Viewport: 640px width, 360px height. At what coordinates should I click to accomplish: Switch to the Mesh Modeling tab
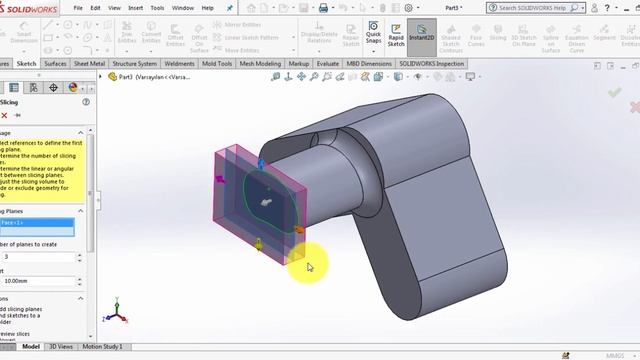tap(260, 64)
